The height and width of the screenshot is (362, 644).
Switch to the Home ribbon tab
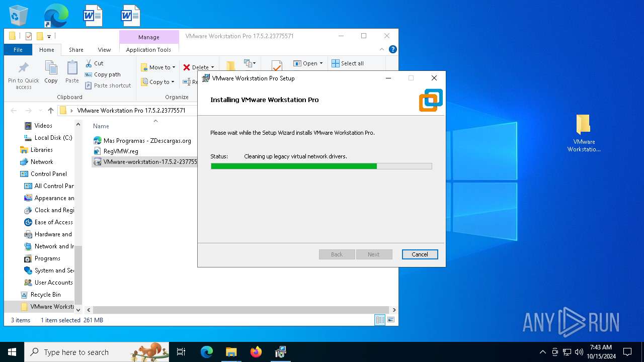[47, 50]
